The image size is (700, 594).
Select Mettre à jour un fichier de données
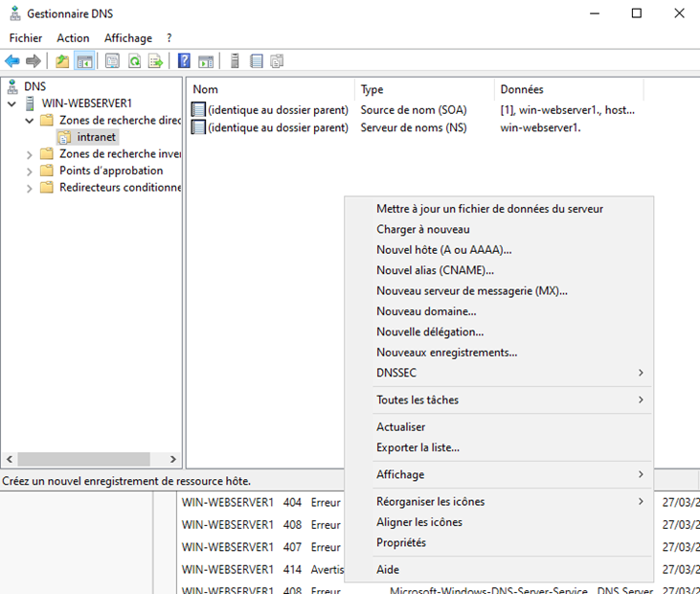pos(499,209)
